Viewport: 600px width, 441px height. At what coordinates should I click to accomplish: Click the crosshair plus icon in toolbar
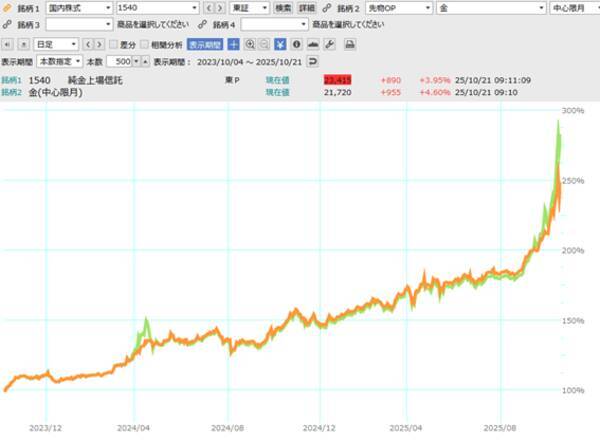(233, 44)
